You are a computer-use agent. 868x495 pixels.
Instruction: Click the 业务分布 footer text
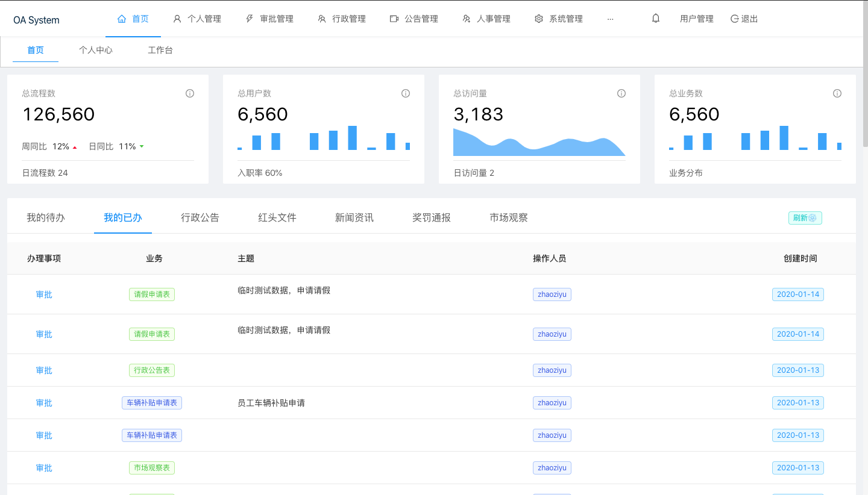click(686, 173)
